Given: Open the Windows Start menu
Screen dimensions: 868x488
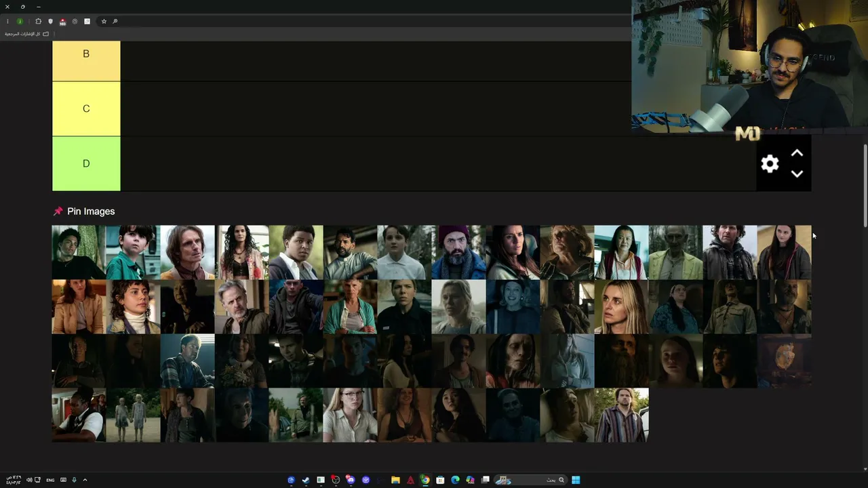Looking at the screenshot, I should [576, 480].
